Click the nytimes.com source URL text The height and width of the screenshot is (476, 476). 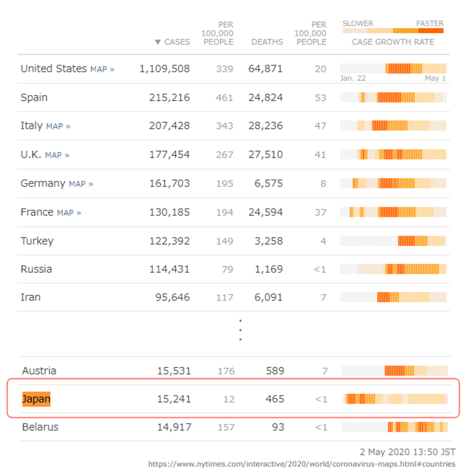click(x=302, y=464)
